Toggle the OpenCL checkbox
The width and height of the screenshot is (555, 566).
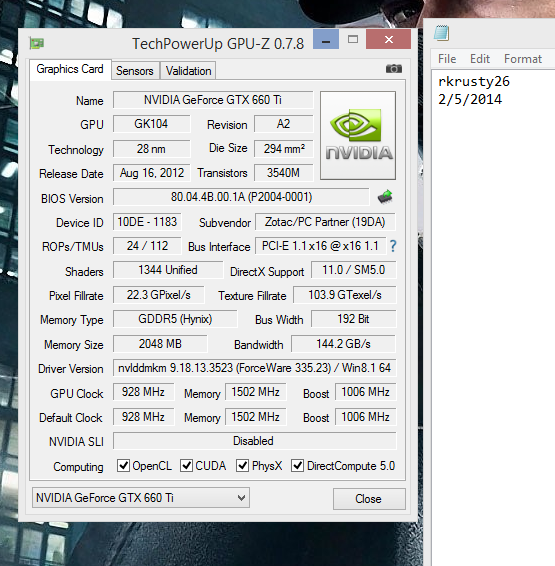point(123,466)
